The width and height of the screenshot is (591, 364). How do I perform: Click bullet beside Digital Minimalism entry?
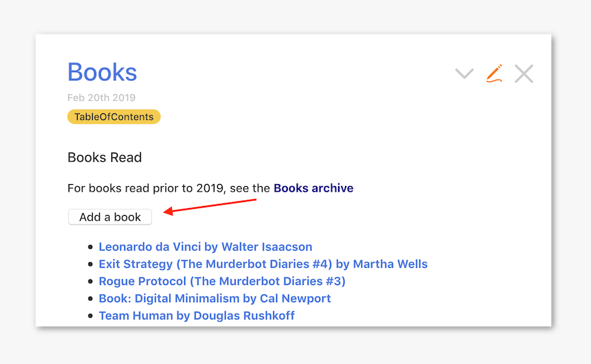point(89,299)
